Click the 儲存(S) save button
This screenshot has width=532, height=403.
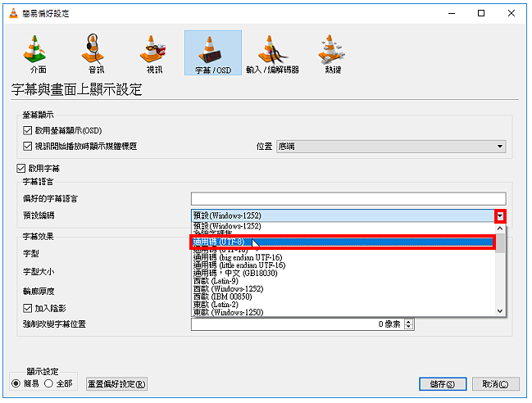tap(443, 384)
